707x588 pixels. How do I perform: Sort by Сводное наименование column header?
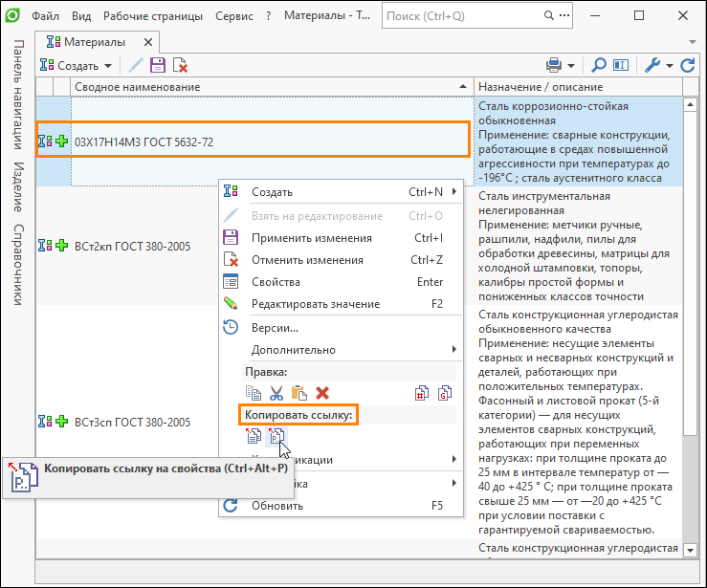[x=272, y=87]
